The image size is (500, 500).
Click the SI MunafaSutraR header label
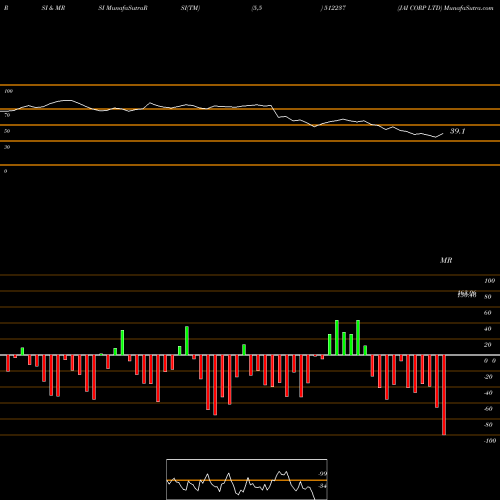point(123,8)
